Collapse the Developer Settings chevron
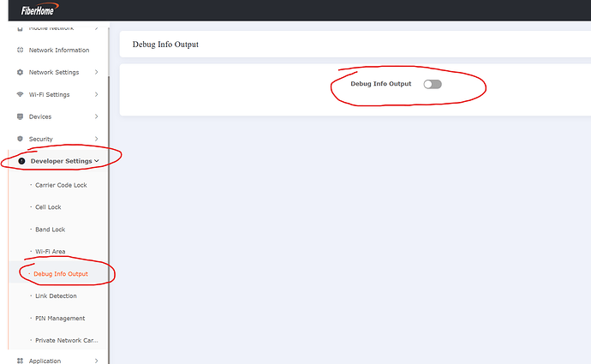This screenshot has height=364, width=591. pyautogui.click(x=97, y=161)
